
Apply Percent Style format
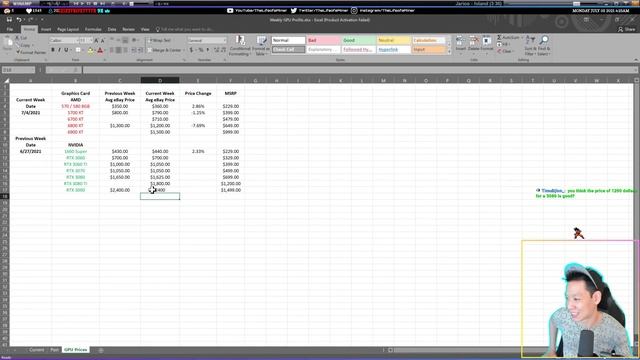[200, 50]
